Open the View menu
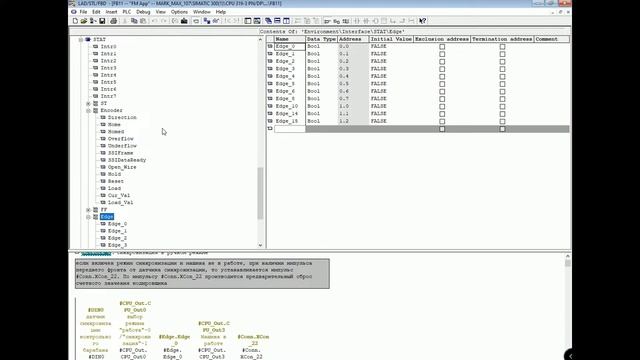This screenshot has width=640, height=360. point(160,12)
